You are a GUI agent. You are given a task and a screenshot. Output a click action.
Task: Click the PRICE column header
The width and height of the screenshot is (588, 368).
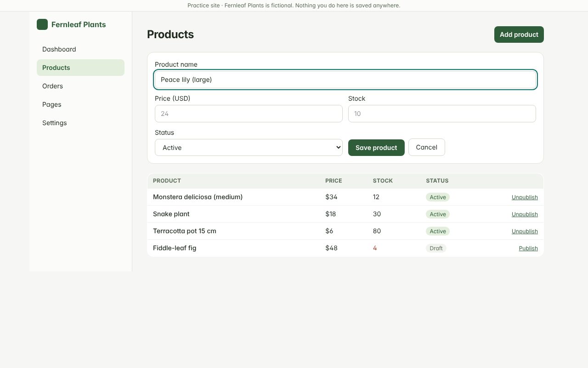pyautogui.click(x=334, y=181)
